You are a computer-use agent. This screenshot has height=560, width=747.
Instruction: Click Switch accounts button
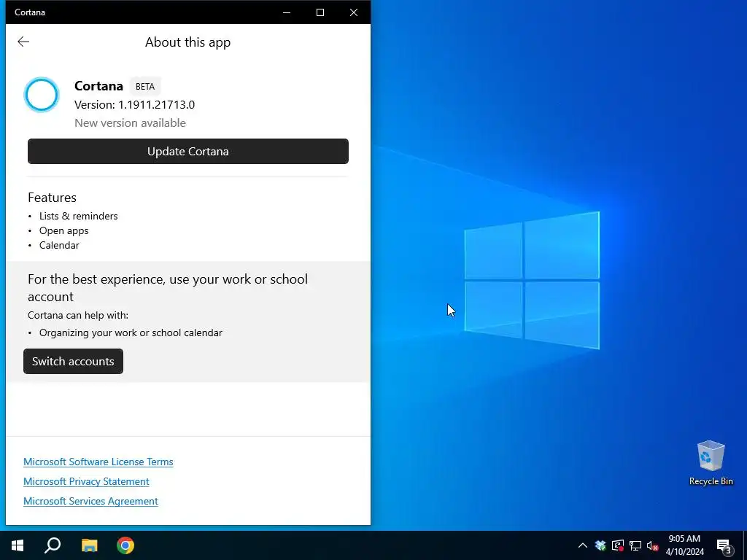pyautogui.click(x=74, y=362)
